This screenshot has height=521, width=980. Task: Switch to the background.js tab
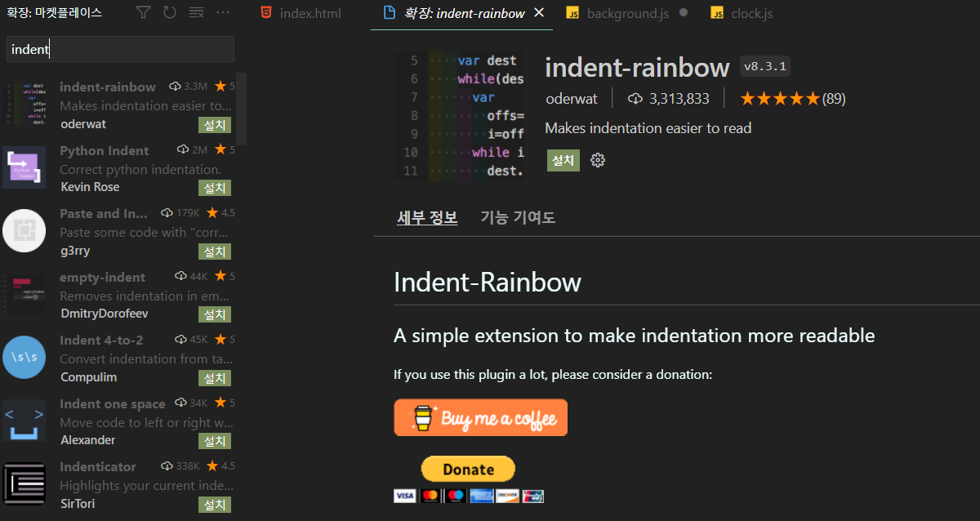627,14
